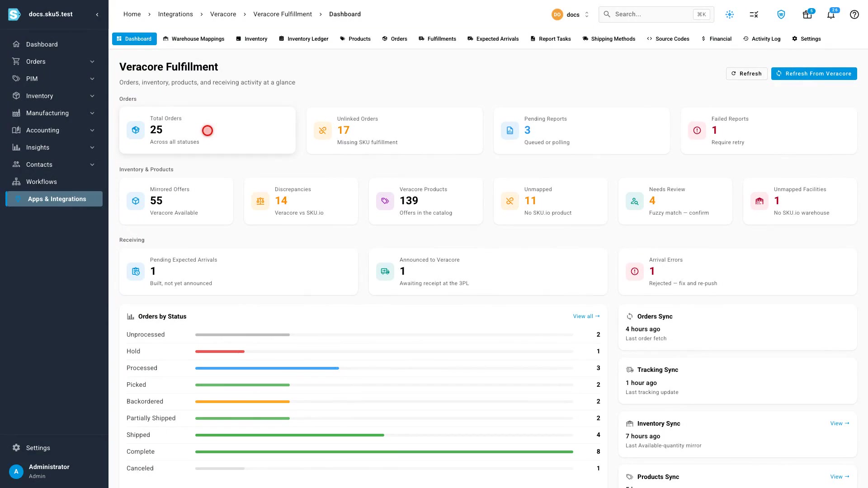Viewport: 868px width, 488px height.
Task: Click the gift box icon in header
Action: (807, 14)
